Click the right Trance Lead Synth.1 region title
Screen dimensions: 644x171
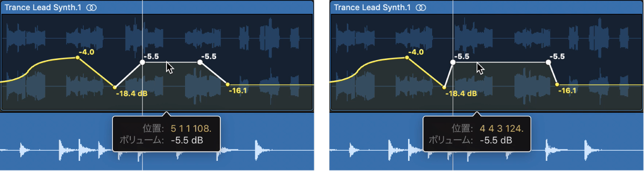373,7
